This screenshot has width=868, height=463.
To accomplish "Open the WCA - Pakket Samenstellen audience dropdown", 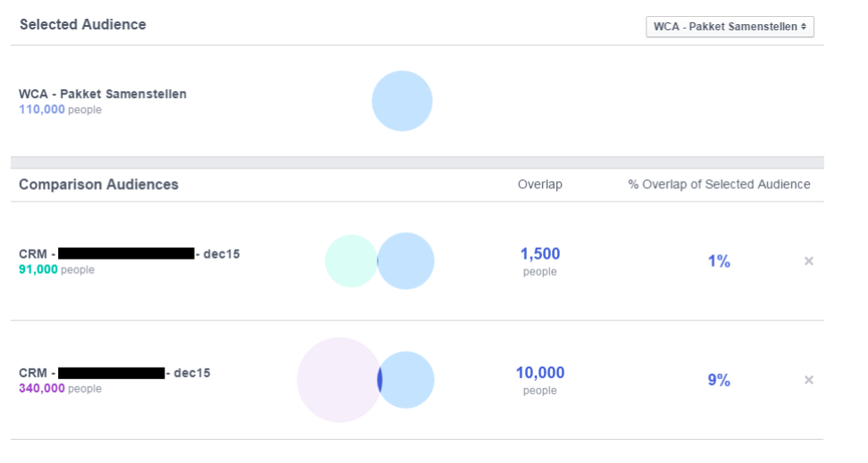I will (x=730, y=27).
